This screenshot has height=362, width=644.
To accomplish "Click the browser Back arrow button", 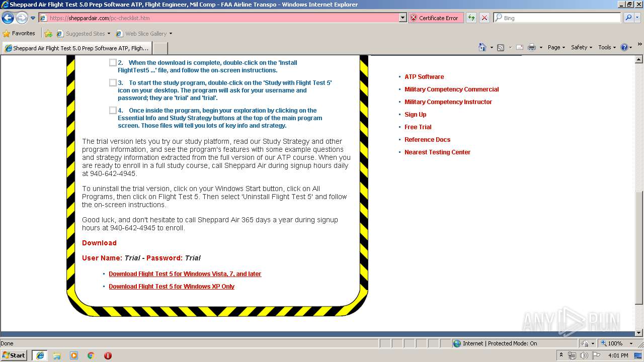I will (8, 18).
